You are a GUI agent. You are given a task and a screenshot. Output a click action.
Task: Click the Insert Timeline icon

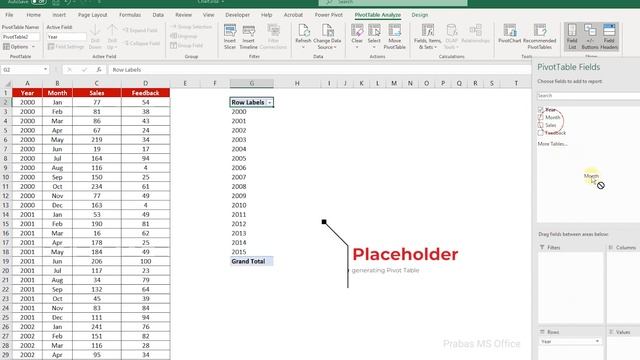pos(248,37)
